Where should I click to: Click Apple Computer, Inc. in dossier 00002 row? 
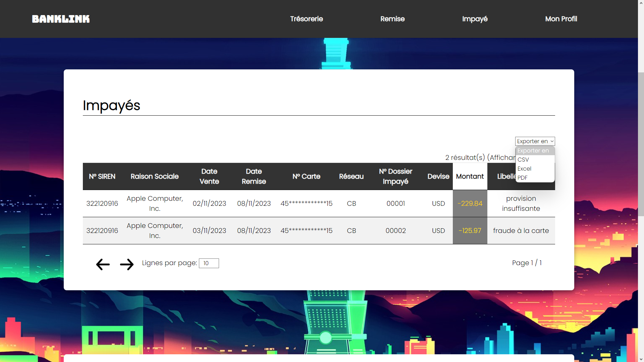155,231
